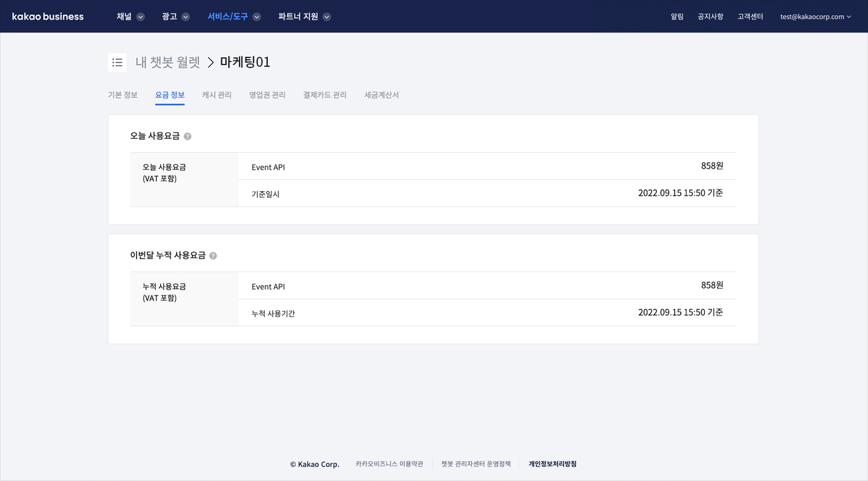Image resolution: width=868 pixels, height=481 pixels.
Task: Switch to the 결제카드 관리 tab
Action: (x=325, y=95)
